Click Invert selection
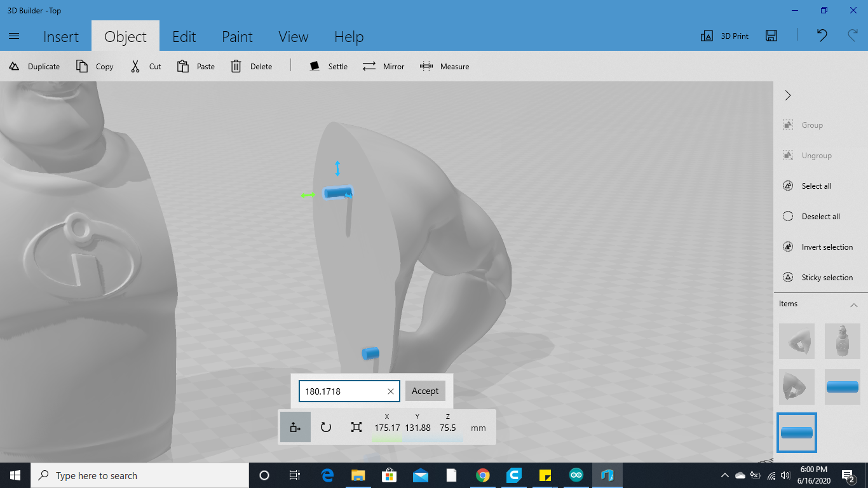 coord(820,247)
